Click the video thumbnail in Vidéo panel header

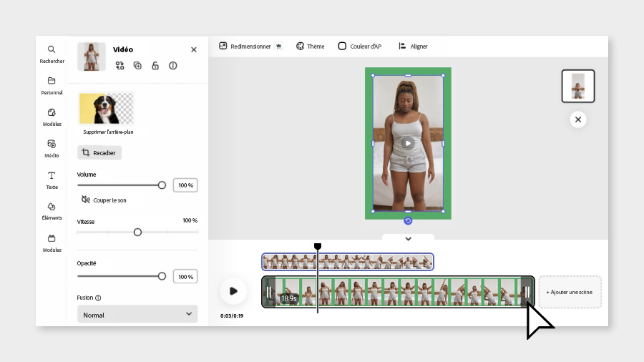point(92,57)
